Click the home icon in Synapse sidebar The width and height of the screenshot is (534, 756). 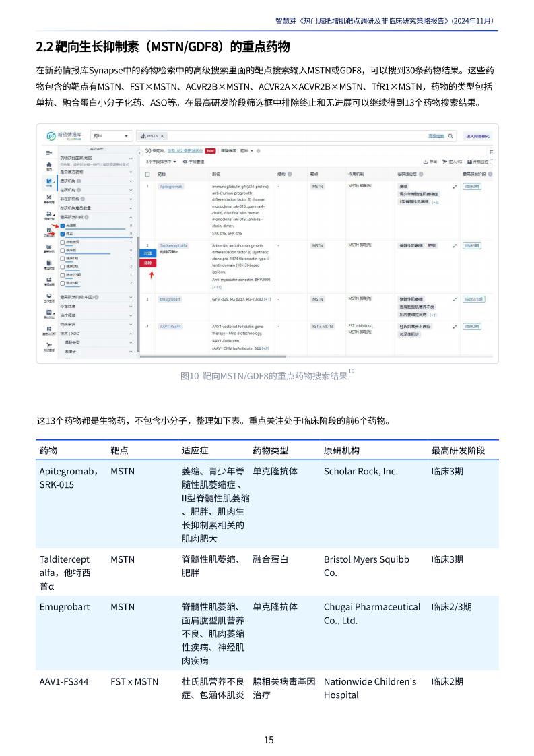(x=49, y=165)
